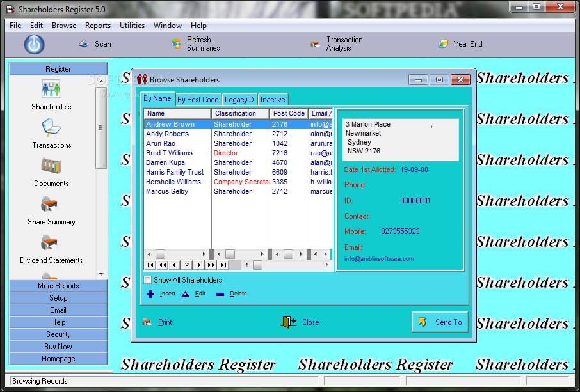This screenshot has height=392, width=580.
Task: Switch to the By Post Code tab
Action: pyautogui.click(x=198, y=100)
